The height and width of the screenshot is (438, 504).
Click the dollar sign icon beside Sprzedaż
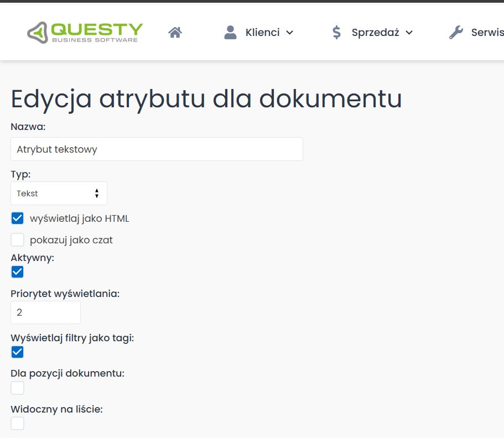click(336, 32)
